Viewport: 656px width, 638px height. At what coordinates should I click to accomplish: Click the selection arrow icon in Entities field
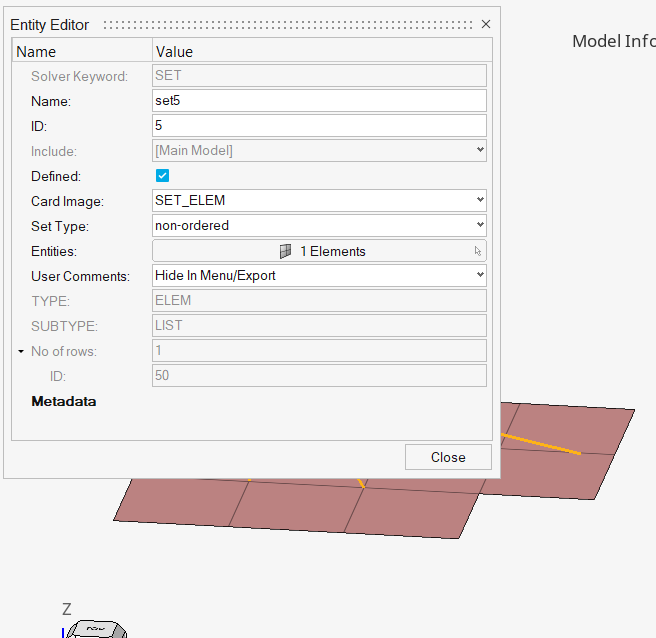478,251
